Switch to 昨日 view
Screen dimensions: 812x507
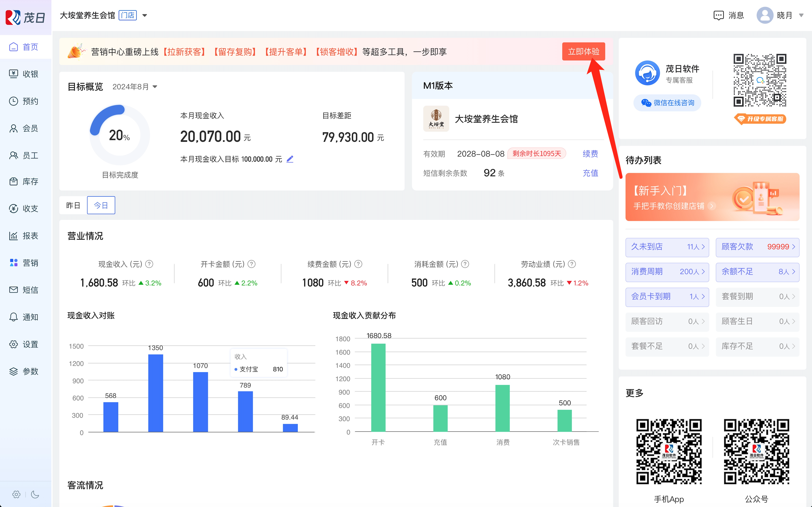[x=73, y=205]
